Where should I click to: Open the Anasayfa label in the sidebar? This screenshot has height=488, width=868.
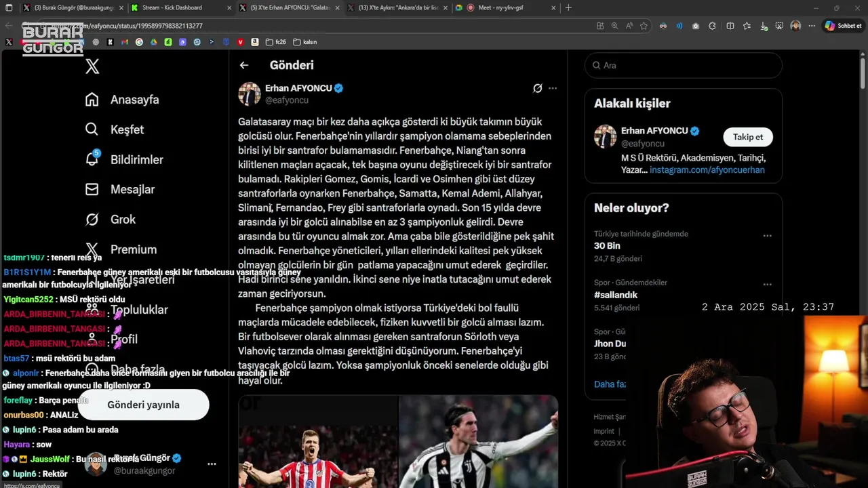(x=135, y=100)
